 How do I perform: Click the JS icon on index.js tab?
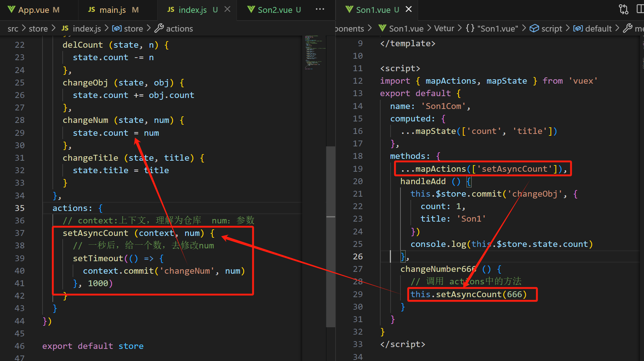[x=171, y=10]
